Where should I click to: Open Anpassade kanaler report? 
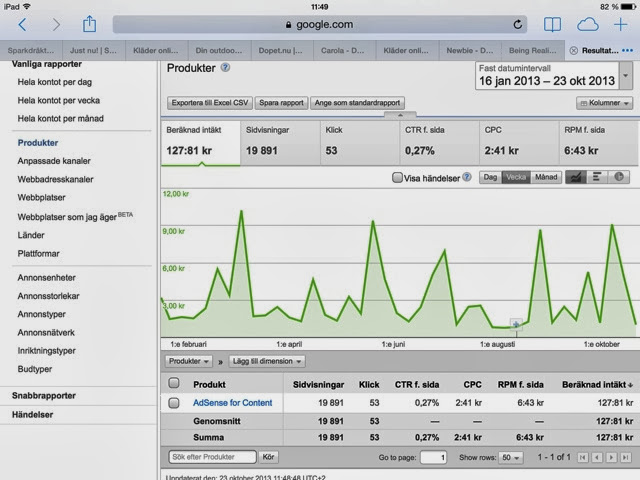coord(54,161)
